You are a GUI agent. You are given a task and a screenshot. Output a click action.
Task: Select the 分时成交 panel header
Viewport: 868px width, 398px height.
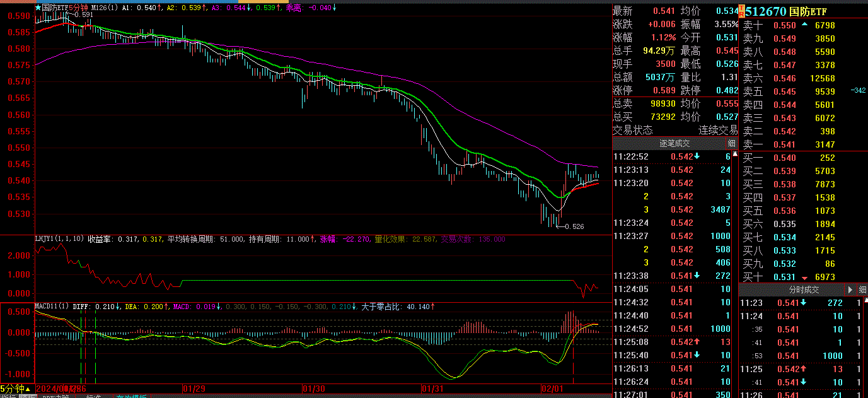804,290
